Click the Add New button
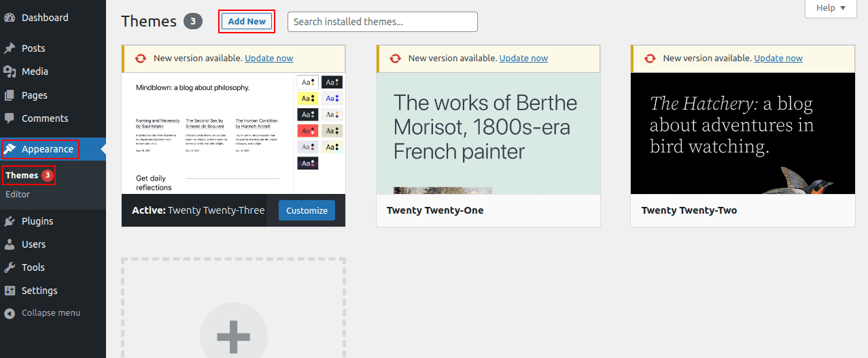868x358 pixels. (247, 22)
